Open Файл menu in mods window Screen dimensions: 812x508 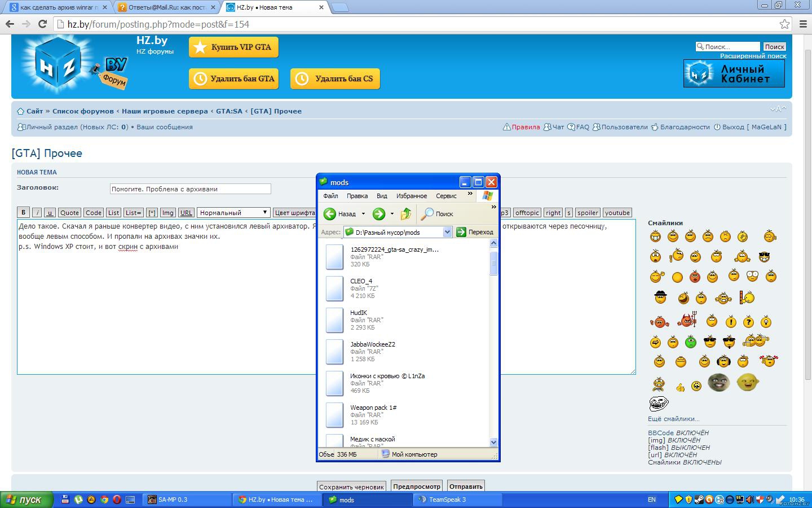point(330,196)
